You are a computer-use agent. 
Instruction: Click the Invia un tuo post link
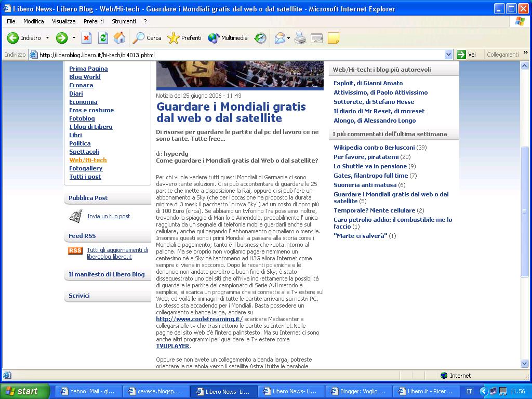tap(109, 216)
